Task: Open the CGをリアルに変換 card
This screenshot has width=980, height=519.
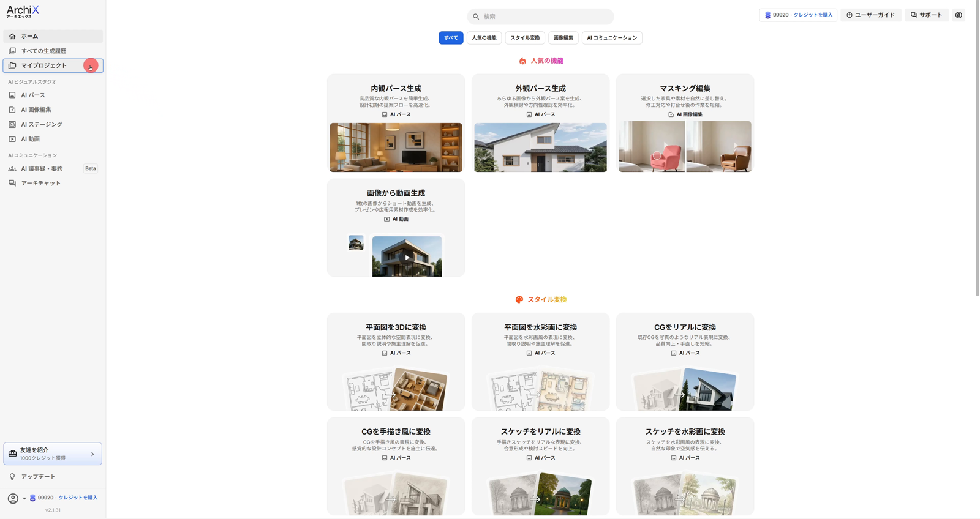Action: click(x=685, y=362)
